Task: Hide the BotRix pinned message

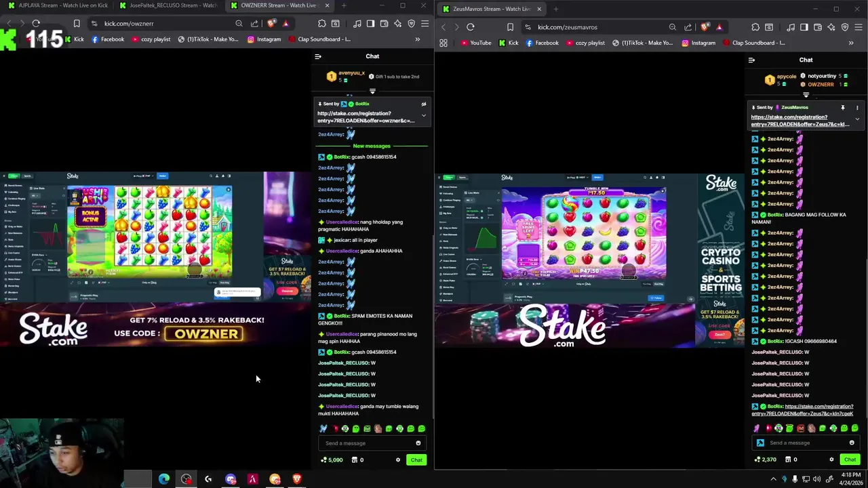Action: click(424, 104)
